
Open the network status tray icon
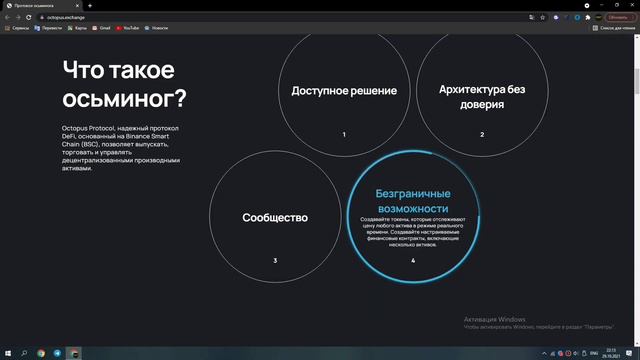click(552, 353)
